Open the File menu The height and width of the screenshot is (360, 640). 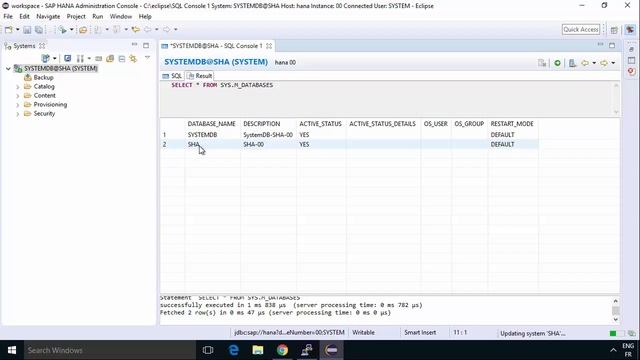(x=8, y=16)
